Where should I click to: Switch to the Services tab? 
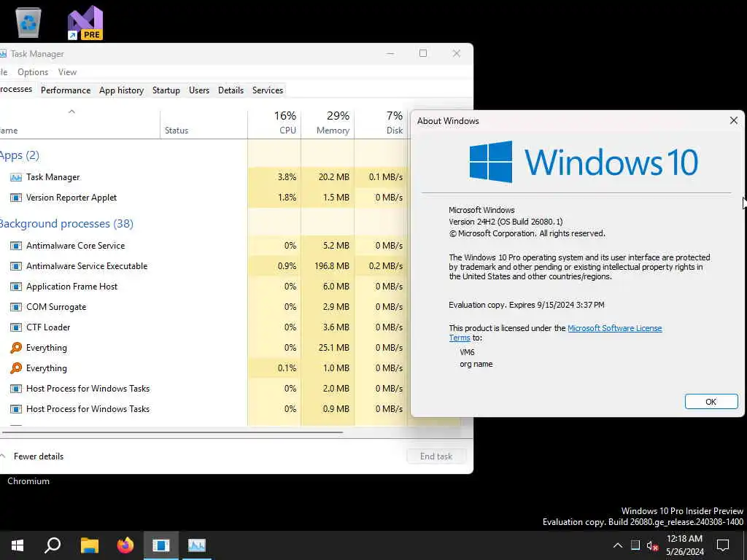[x=268, y=90]
